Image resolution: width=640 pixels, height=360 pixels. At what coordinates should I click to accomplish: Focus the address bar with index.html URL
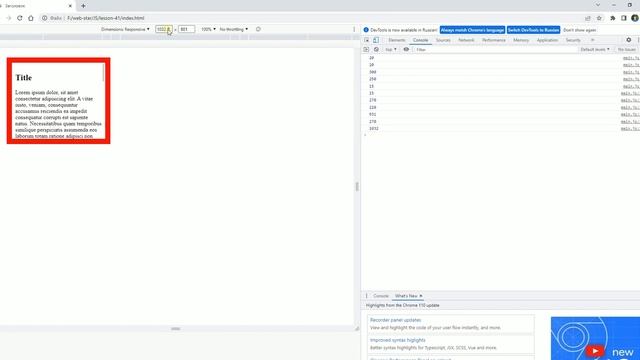point(106,18)
